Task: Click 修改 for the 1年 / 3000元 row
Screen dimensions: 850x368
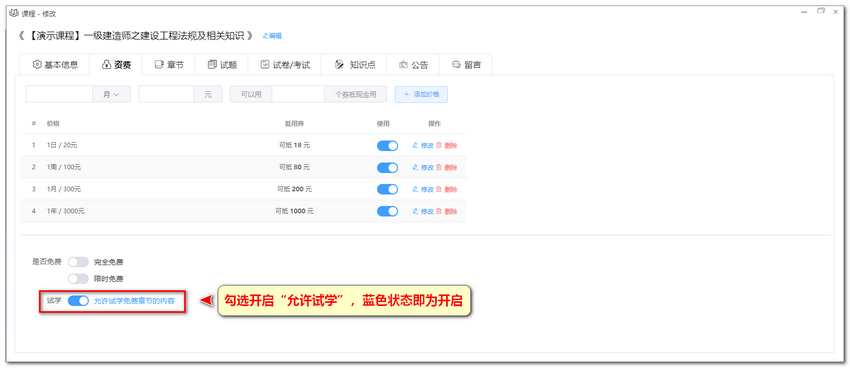Action: point(423,211)
